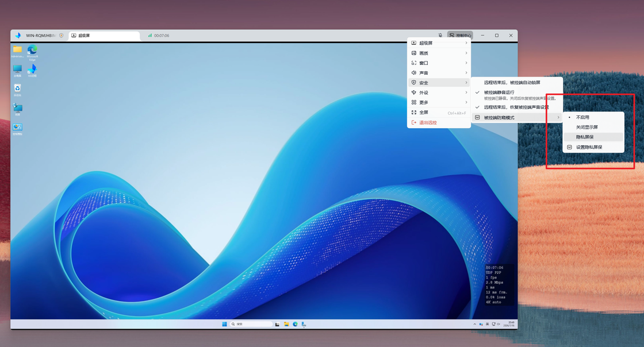Expand the 窗口 submenu chevron
644x347 pixels.
pos(466,63)
